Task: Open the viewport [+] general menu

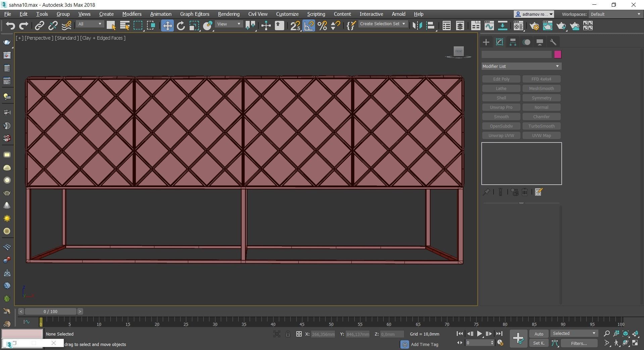Action: 19,38
